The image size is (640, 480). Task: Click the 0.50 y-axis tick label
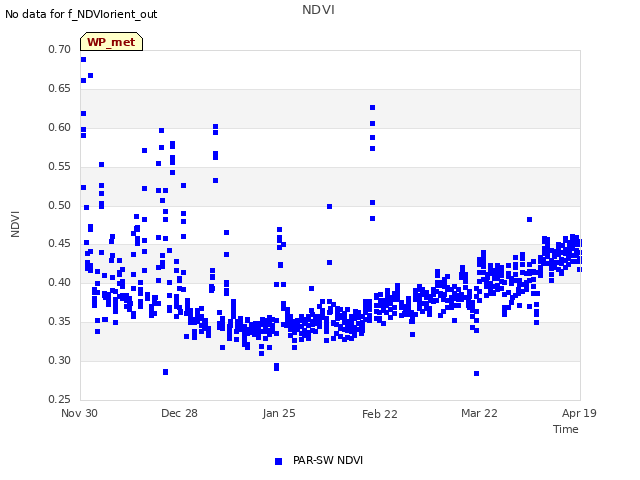pyautogui.click(x=60, y=205)
